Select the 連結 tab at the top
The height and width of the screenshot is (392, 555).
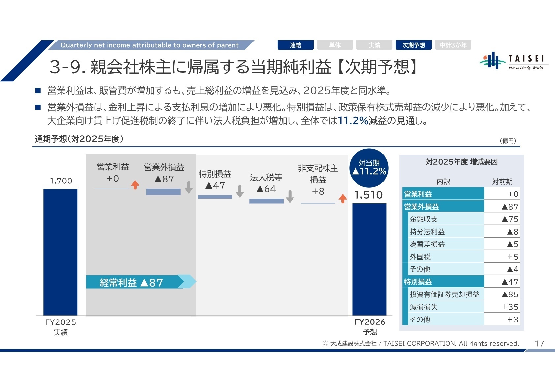pyautogui.click(x=295, y=45)
